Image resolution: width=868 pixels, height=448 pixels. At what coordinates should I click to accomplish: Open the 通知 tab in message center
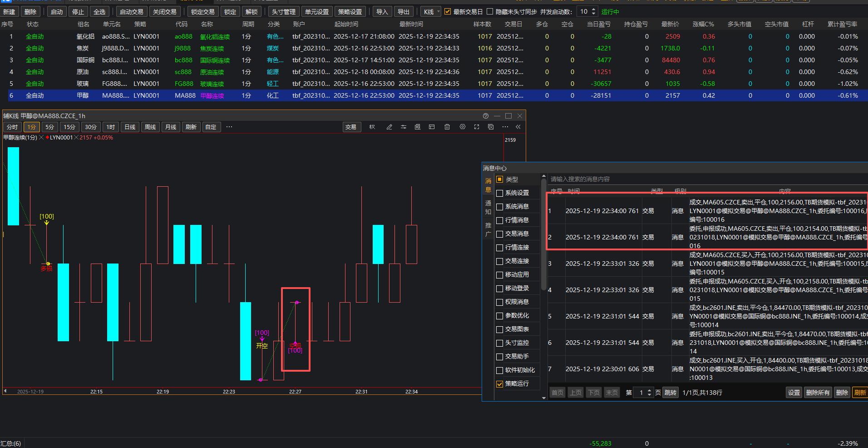[488, 207]
